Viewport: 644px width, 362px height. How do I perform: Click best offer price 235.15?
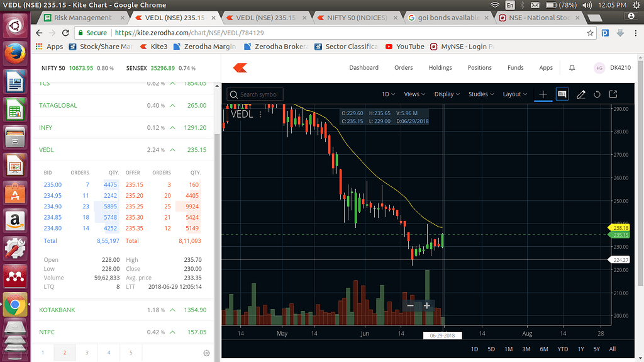pyautogui.click(x=135, y=184)
